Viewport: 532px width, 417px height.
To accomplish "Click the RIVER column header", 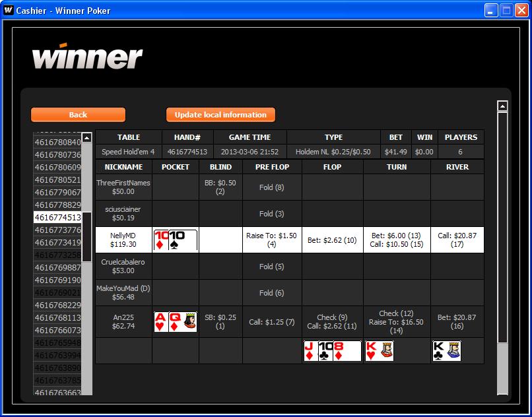I will [457, 167].
